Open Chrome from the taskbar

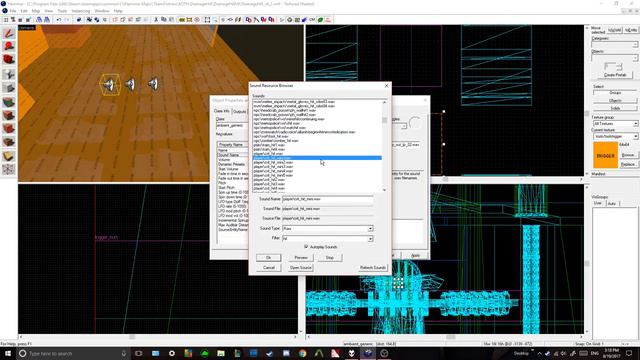302,353
